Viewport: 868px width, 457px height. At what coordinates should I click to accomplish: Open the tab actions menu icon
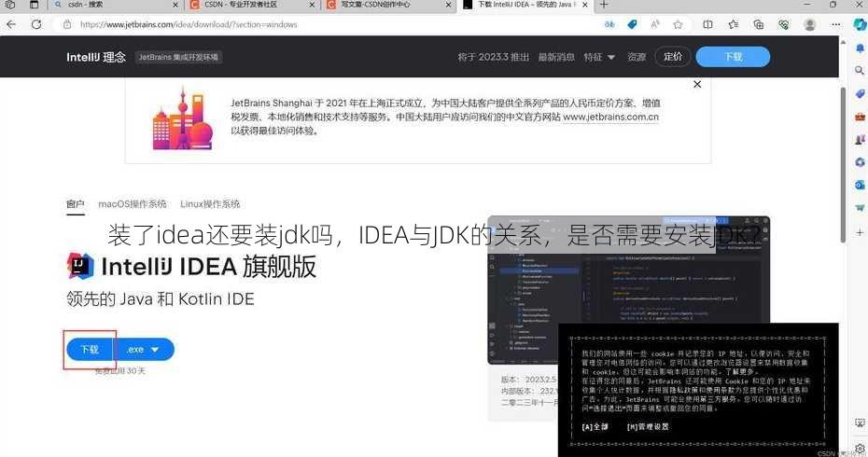coord(34,5)
